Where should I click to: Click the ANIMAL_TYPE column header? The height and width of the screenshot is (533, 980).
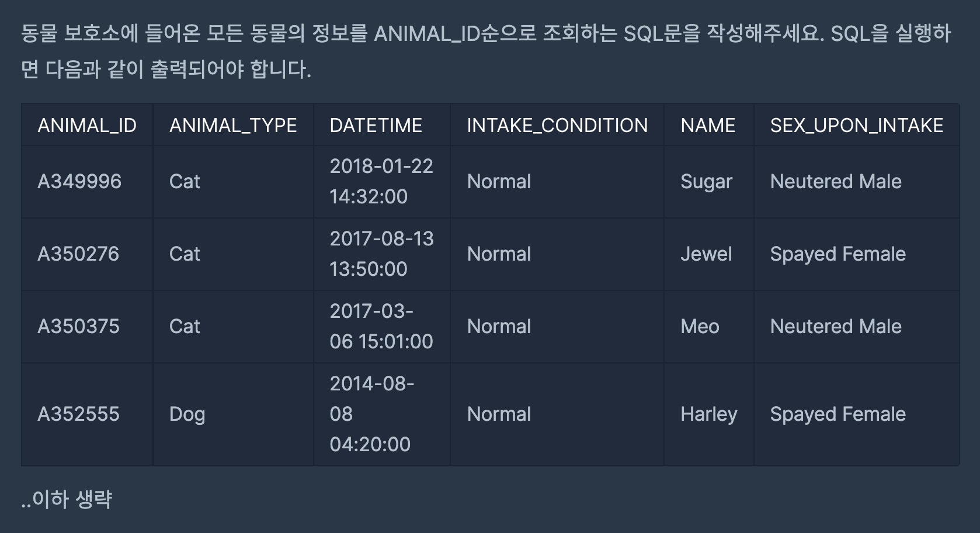tap(233, 125)
